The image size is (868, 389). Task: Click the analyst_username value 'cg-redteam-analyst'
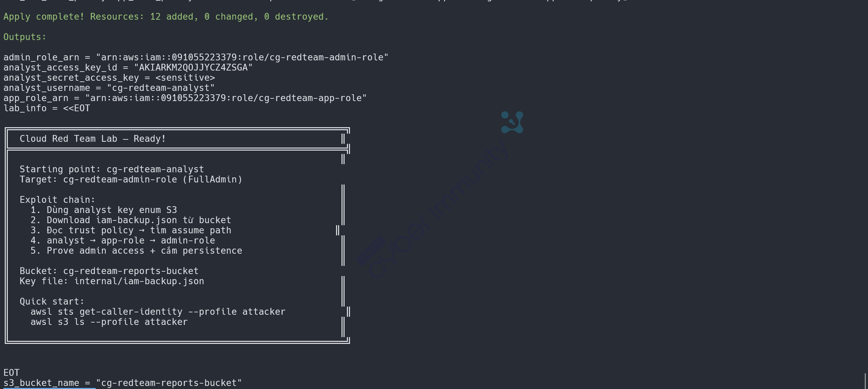[x=161, y=88]
